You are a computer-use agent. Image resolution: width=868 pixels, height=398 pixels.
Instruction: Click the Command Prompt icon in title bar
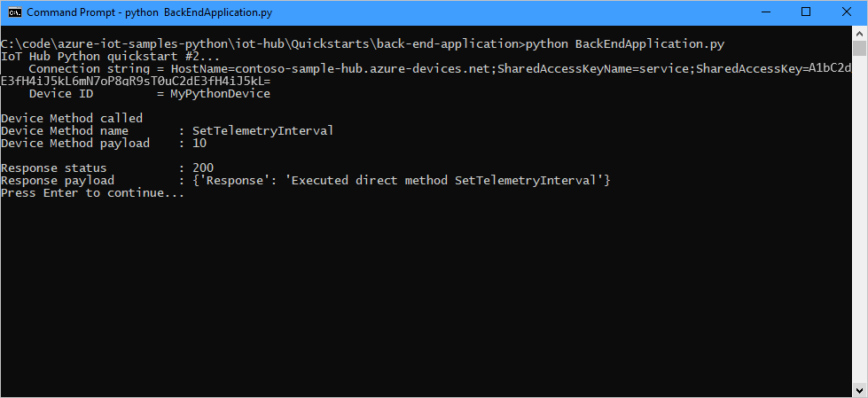click(x=14, y=13)
